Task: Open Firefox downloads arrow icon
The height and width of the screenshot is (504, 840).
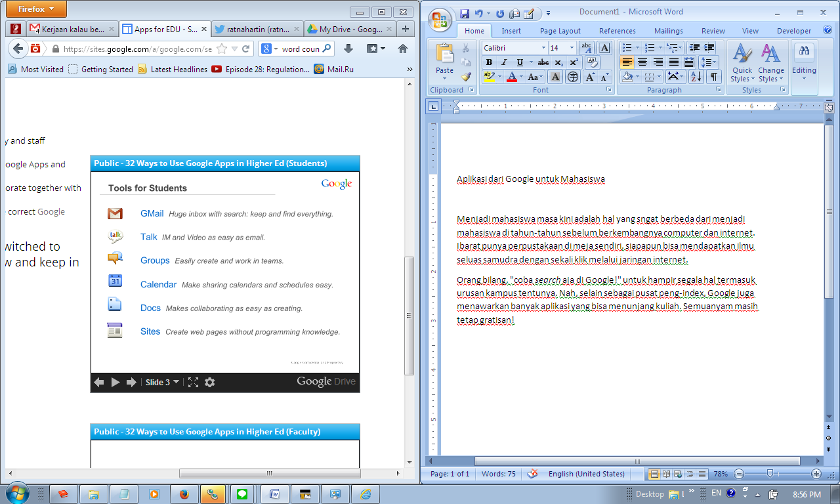Action: (x=348, y=49)
